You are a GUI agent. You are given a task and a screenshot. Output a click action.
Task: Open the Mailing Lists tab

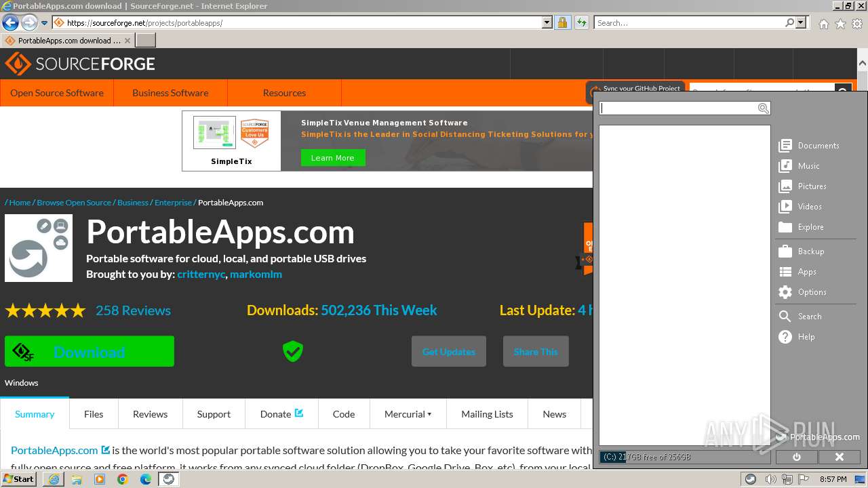(x=487, y=414)
